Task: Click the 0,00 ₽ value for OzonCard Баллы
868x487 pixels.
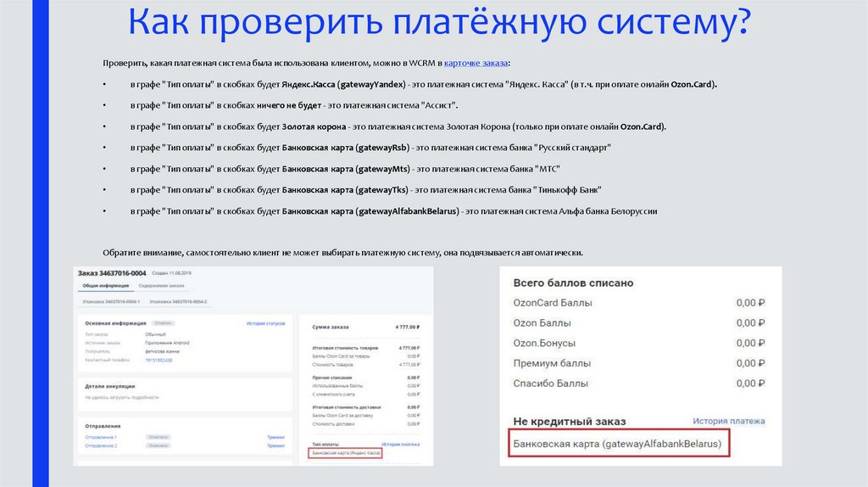Action: 751,303
